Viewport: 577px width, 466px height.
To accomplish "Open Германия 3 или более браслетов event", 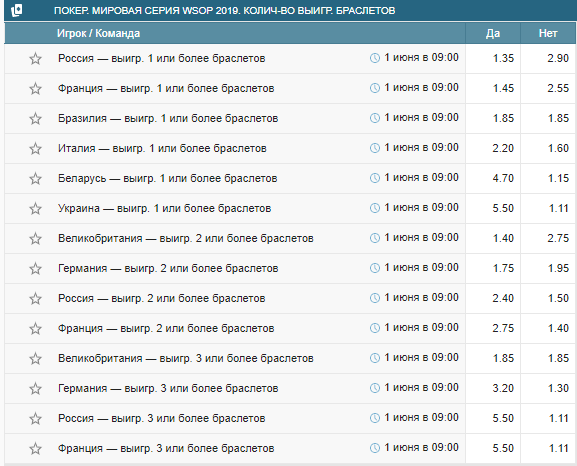I will coord(168,388).
